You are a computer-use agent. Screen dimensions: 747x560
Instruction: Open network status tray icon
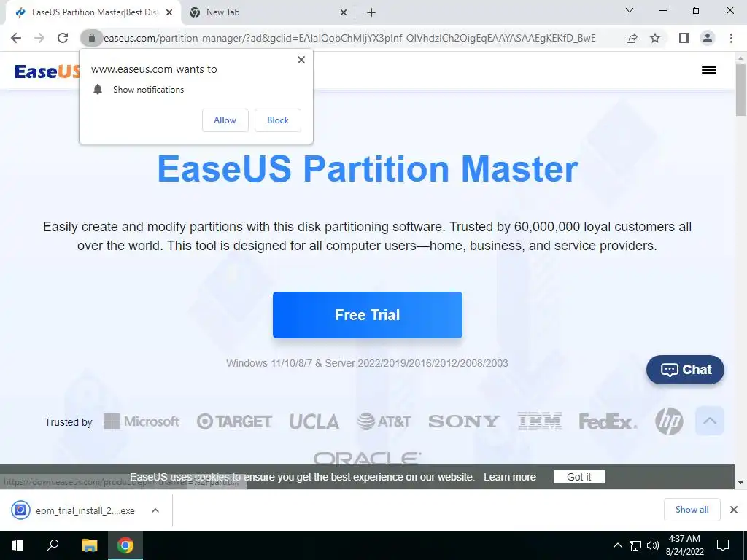pos(635,545)
